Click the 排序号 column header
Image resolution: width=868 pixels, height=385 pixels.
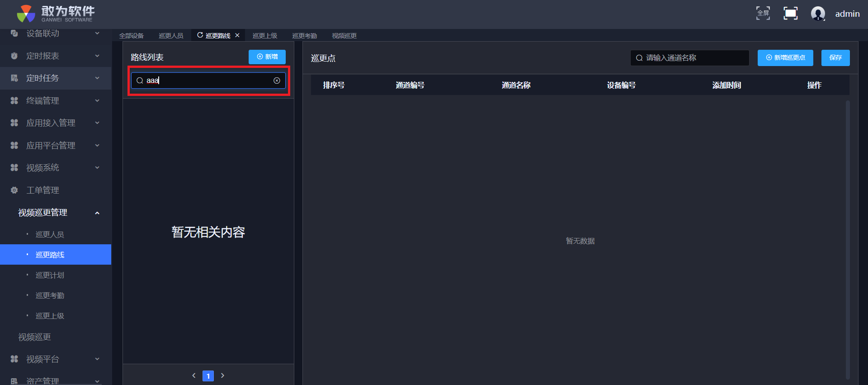(334, 85)
